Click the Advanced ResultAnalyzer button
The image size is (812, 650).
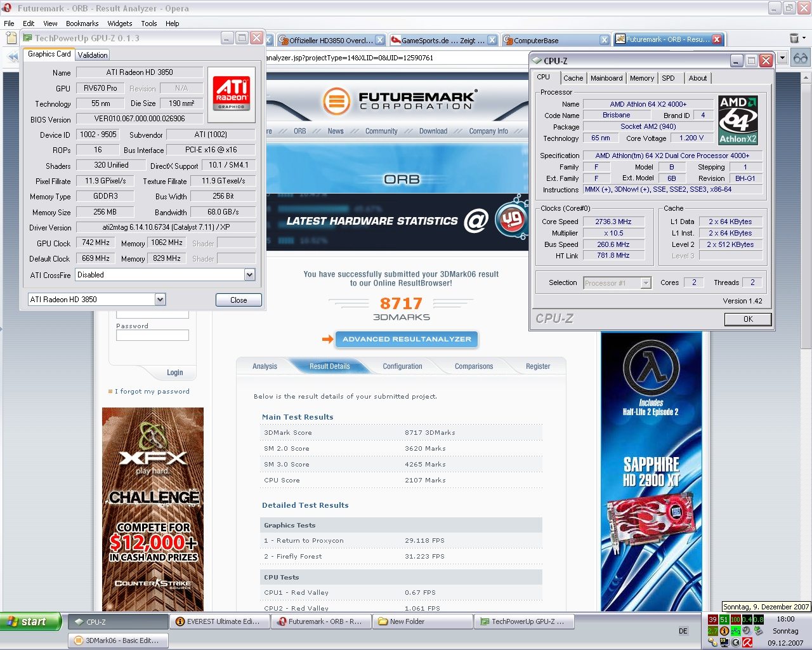(407, 339)
